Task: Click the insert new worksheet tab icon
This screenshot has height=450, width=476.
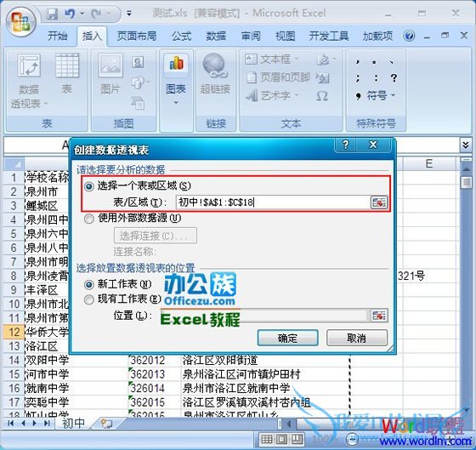Action: 106,424
